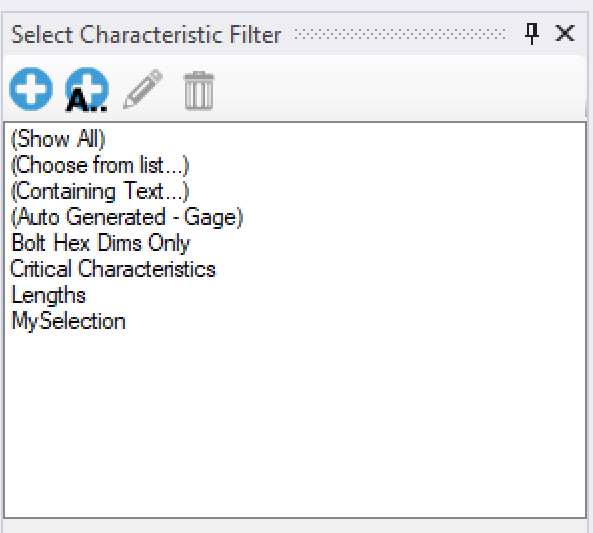Image resolution: width=593 pixels, height=533 pixels.
Task: Click blank toolbar space right of trash icon
Action: pyautogui.click(x=397, y=90)
